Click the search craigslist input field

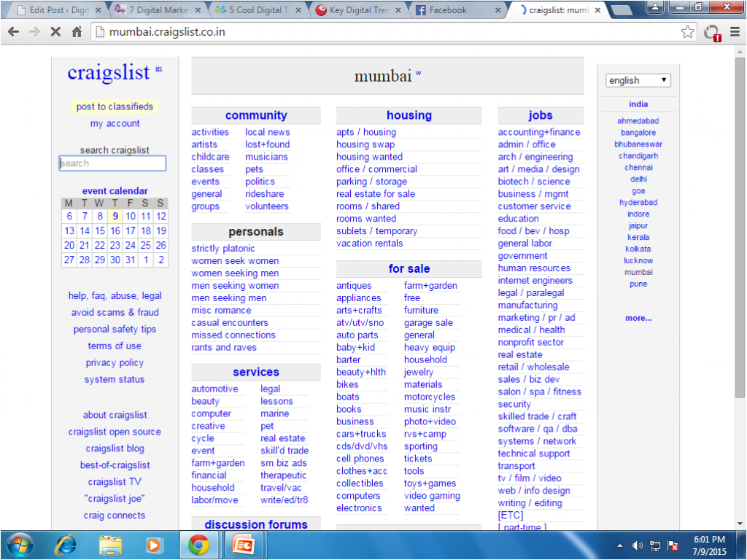point(112,163)
